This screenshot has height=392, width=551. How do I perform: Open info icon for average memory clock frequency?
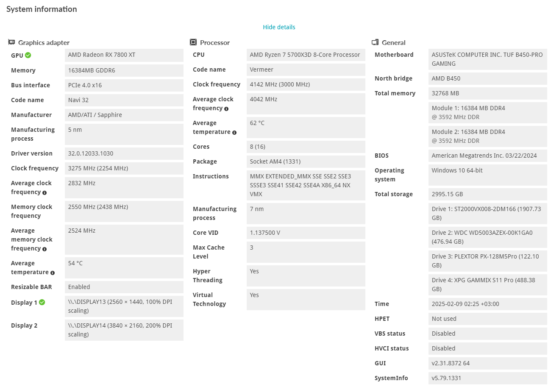tap(45, 249)
